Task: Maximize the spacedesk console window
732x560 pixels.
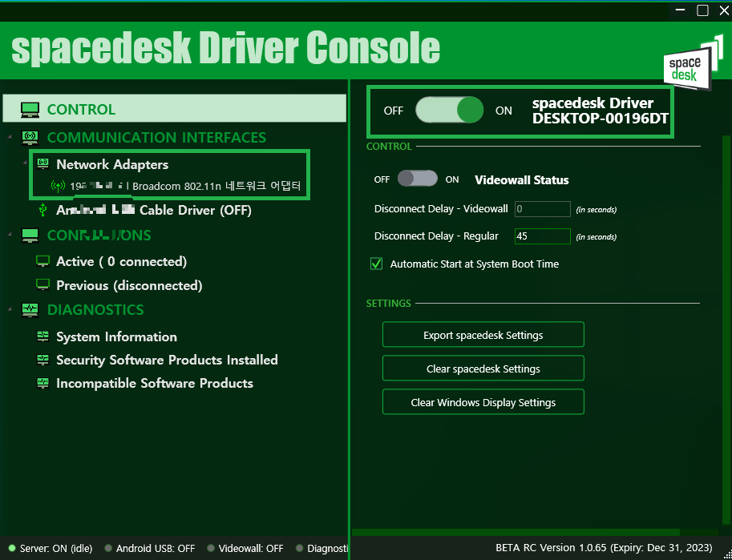Action: (x=702, y=10)
